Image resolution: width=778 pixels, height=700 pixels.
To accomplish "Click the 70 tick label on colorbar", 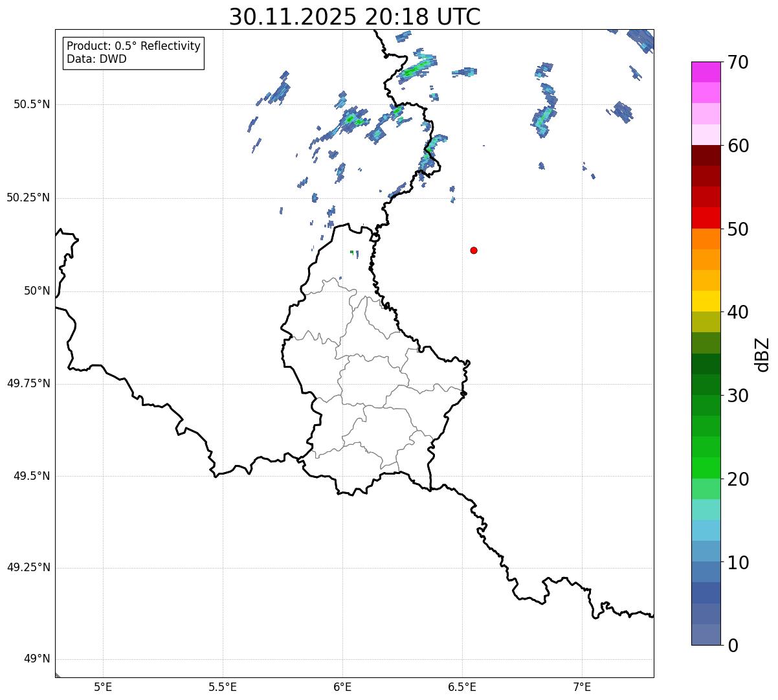I will click(738, 63).
